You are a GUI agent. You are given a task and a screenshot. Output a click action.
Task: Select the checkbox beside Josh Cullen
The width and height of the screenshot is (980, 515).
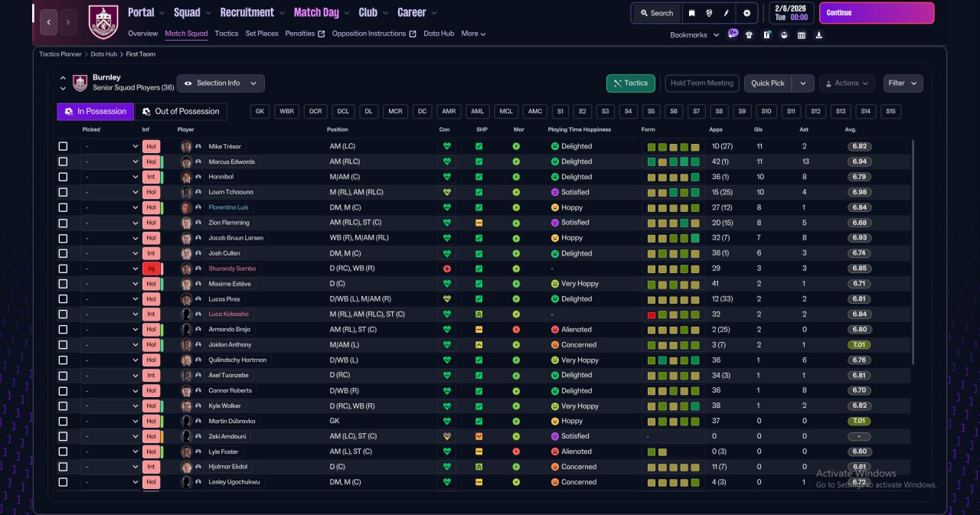tap(63, 253)
